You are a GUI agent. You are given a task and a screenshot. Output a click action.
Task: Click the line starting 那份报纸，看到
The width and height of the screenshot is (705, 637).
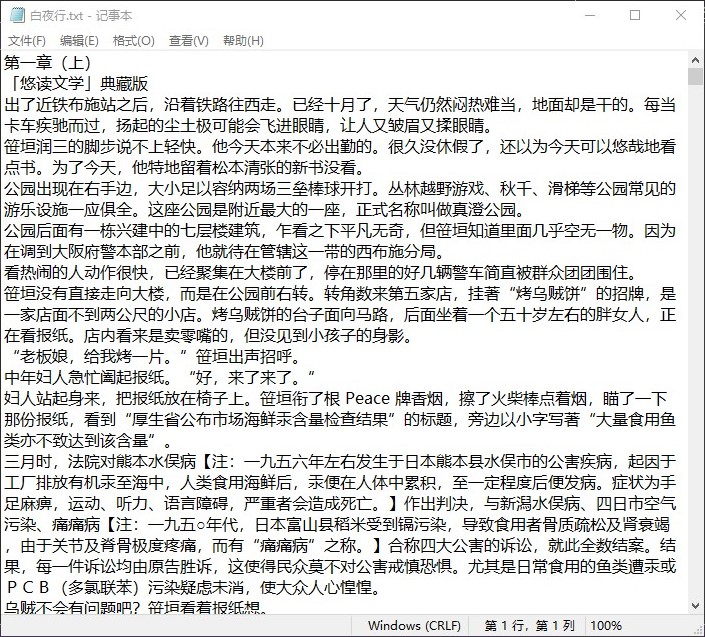click(x=340, y=419)
